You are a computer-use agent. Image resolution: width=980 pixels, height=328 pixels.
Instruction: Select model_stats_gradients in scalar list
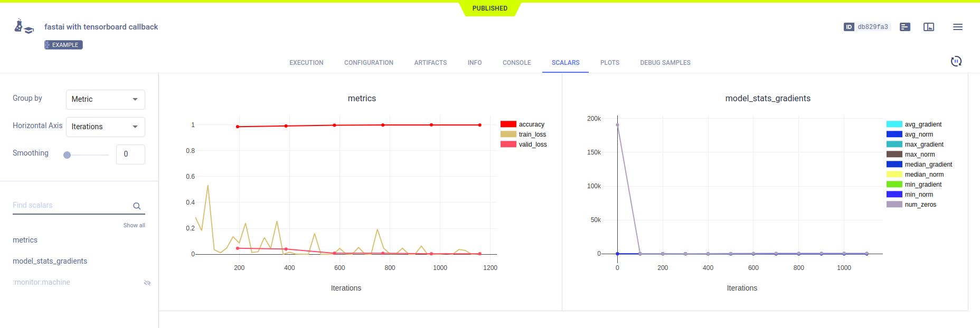(50, 261)
